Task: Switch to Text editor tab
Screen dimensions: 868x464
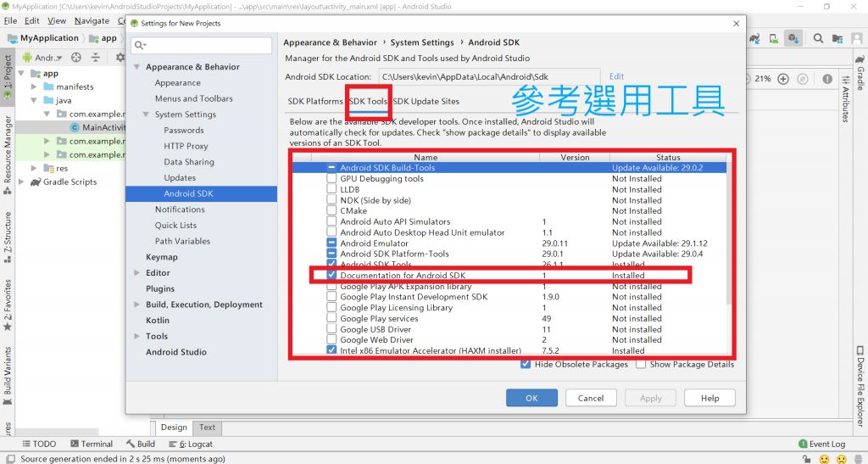Action: tap(207, 428)
